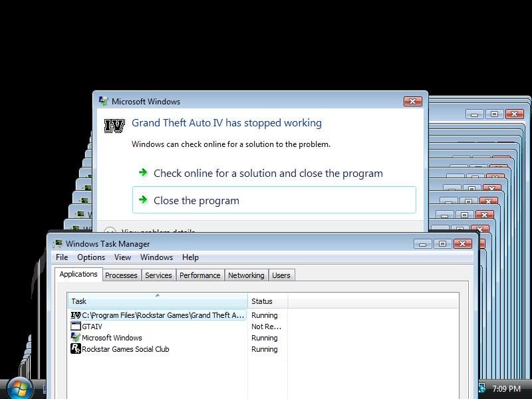Image resolution: width=532 pixels, height=399 pixels.
Task: Switch to the Performance tab
Action: (199, 275)
